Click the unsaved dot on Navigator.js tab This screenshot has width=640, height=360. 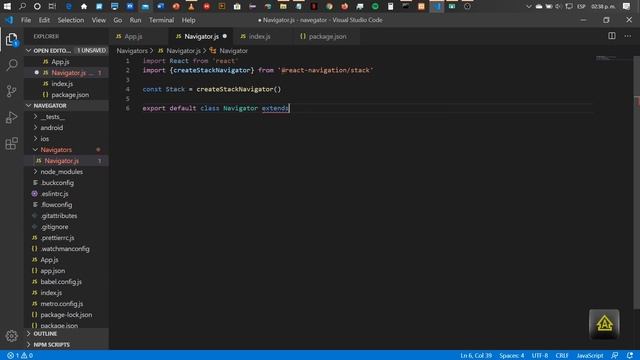224,36
